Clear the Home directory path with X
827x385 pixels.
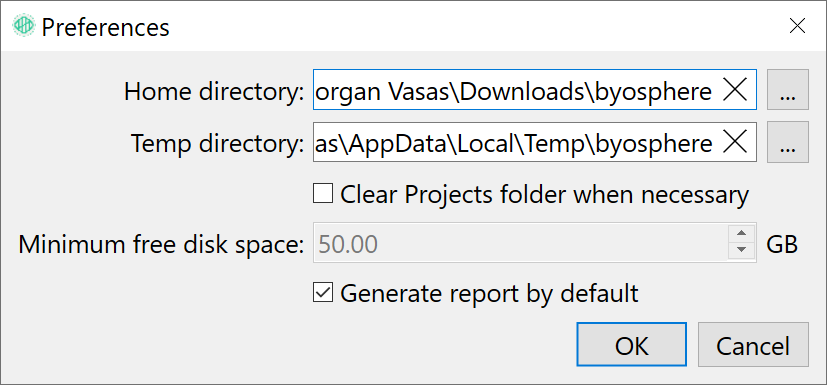point(735,90)
